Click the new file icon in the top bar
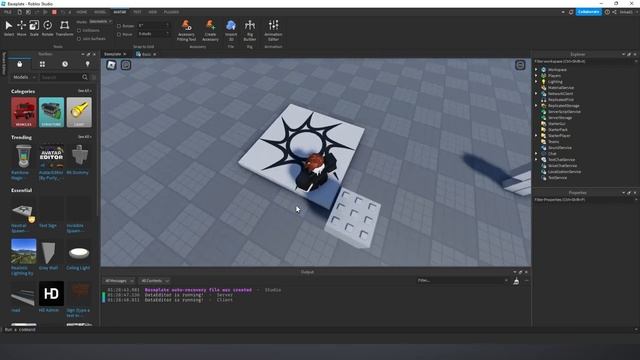 point(19,12)
